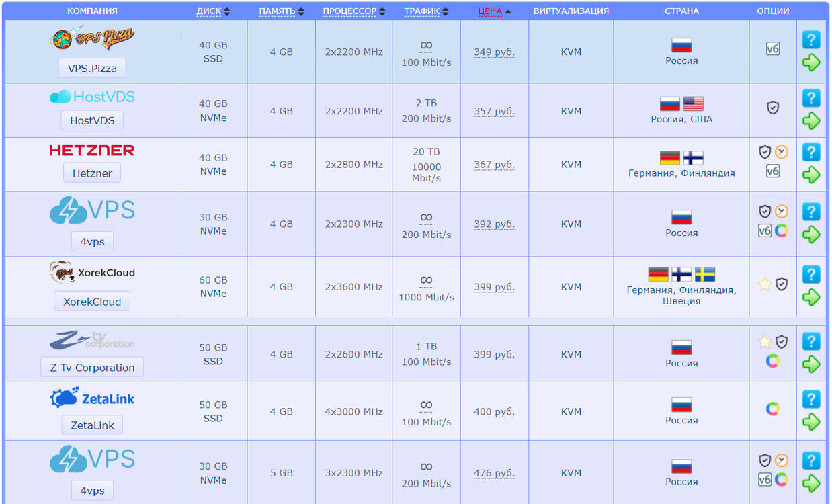Click price 349 руб. link
This screenshot has height=504, width=832.
point(494,52)
